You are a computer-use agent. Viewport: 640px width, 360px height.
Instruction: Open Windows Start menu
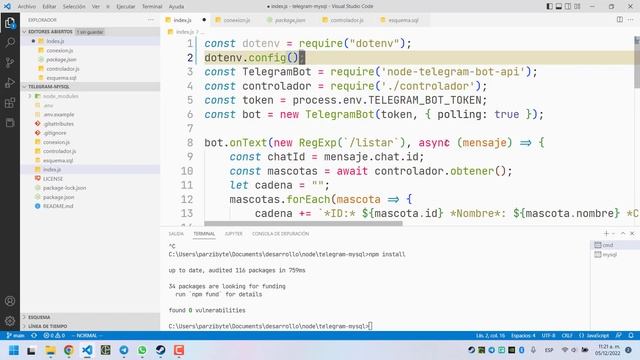(x=14, y=350)
